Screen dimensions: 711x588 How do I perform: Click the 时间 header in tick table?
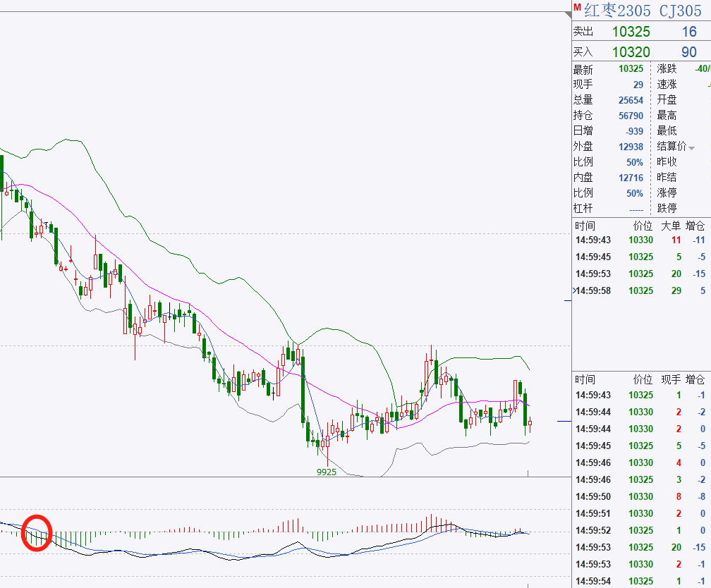coord(585,379)
